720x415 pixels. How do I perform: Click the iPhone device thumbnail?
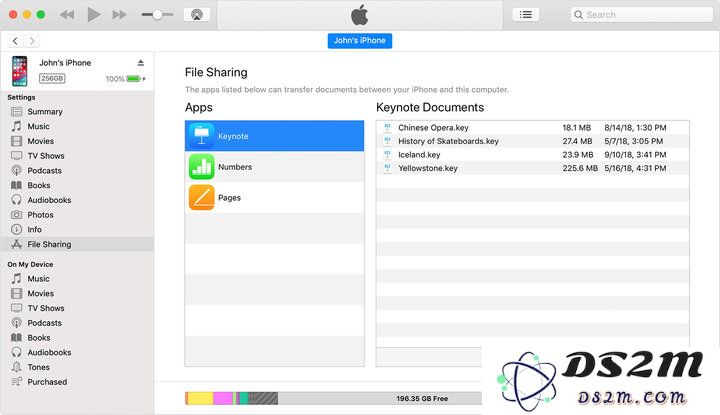[x=19, y=71]
